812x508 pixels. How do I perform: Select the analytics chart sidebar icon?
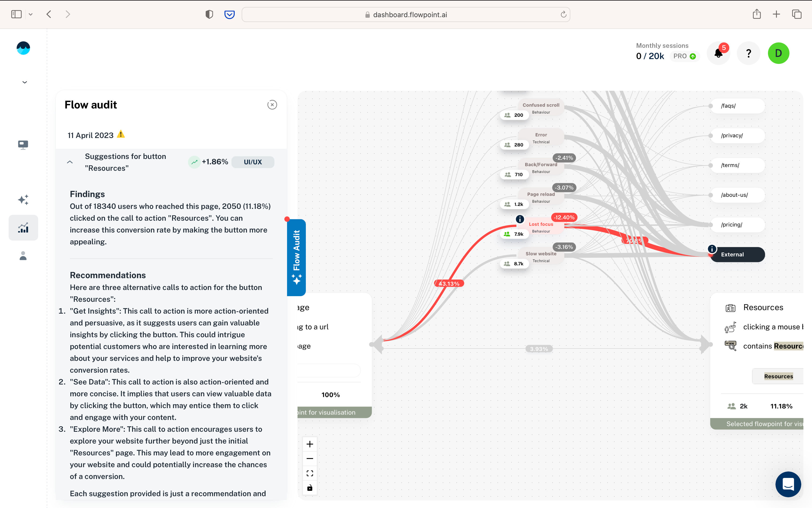point(23,228)
